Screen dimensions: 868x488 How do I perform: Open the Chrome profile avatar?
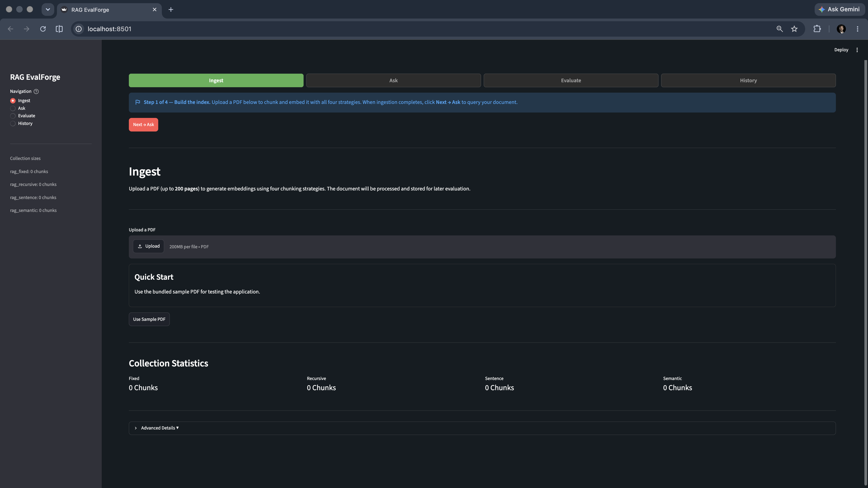pyautogui.click(x=841, y=29)
